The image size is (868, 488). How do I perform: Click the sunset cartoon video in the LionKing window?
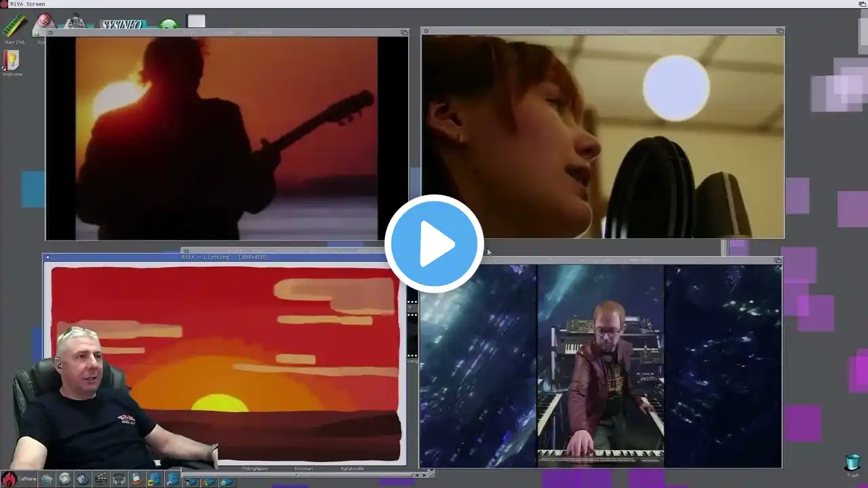click(x=225, y=365)
